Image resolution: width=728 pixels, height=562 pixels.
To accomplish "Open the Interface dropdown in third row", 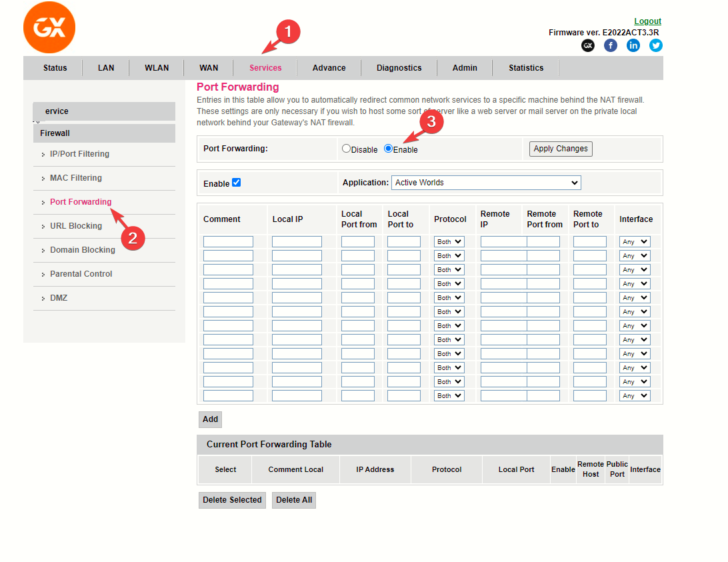I will [635, 269].
